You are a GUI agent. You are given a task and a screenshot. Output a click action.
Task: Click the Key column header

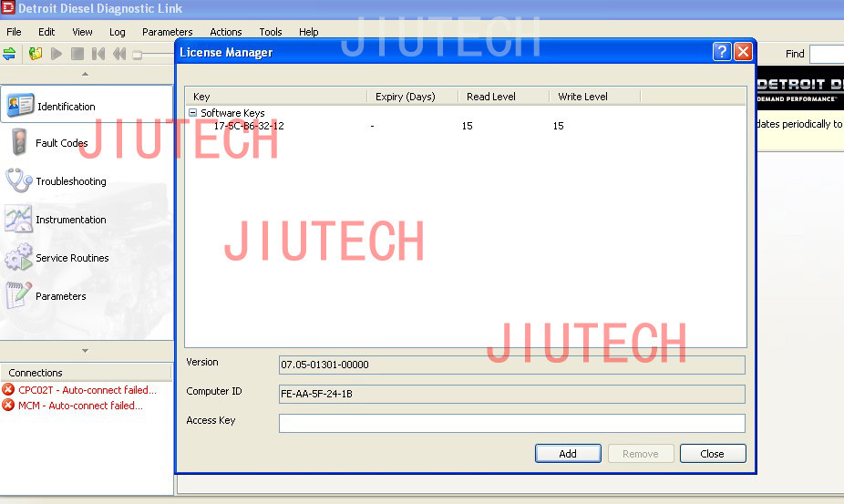coord(276,97)
